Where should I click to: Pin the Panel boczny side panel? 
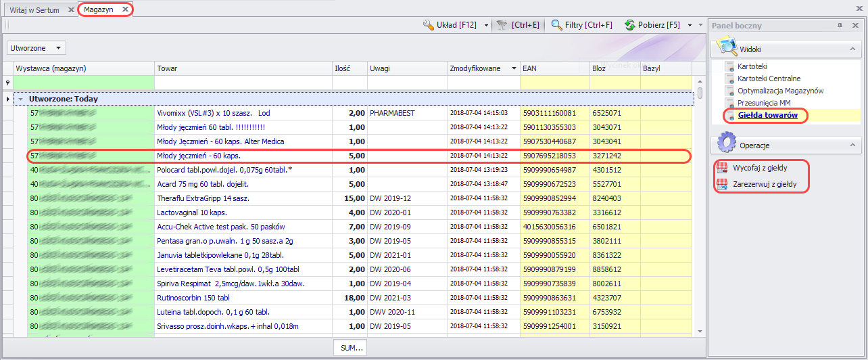pos(840,26)
